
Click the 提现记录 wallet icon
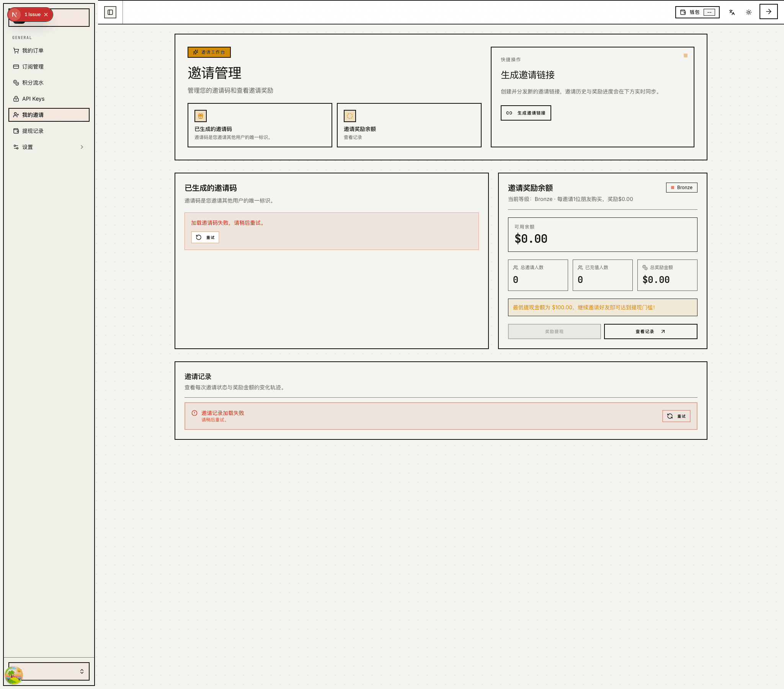click(x=16, y=131)
